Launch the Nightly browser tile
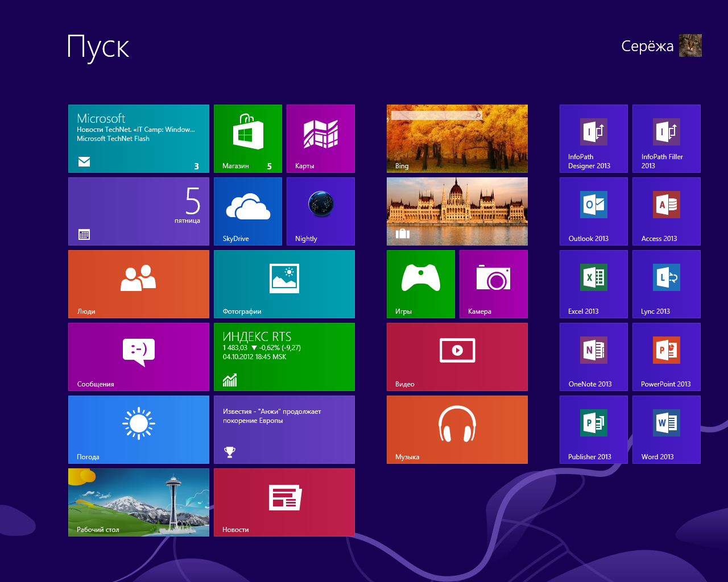Image resolution: width=728 pixels, height=582 pixels. coord(321,211)
